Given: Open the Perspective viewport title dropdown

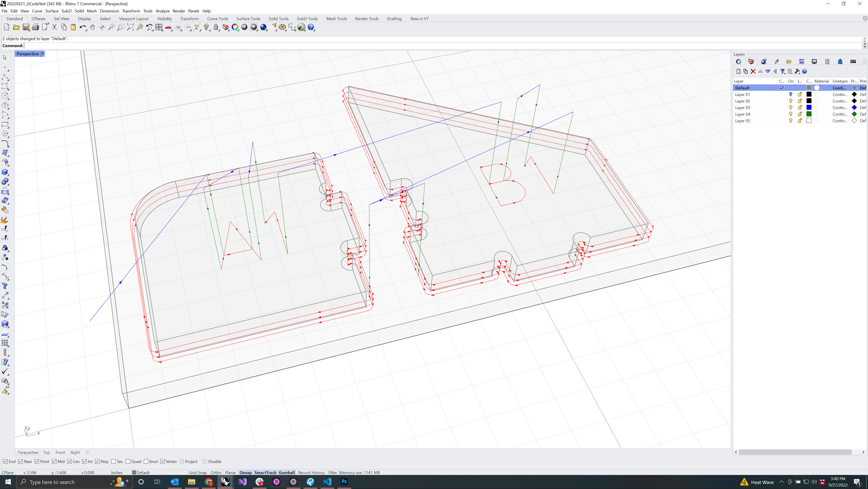Looking at the screenshot, I should coord(43,54).
